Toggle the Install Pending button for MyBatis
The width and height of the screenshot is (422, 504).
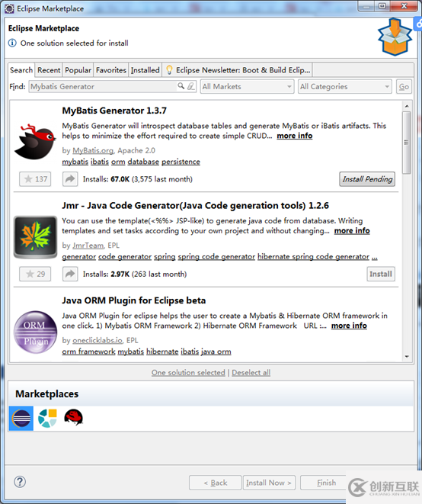(x=367, y=179)
